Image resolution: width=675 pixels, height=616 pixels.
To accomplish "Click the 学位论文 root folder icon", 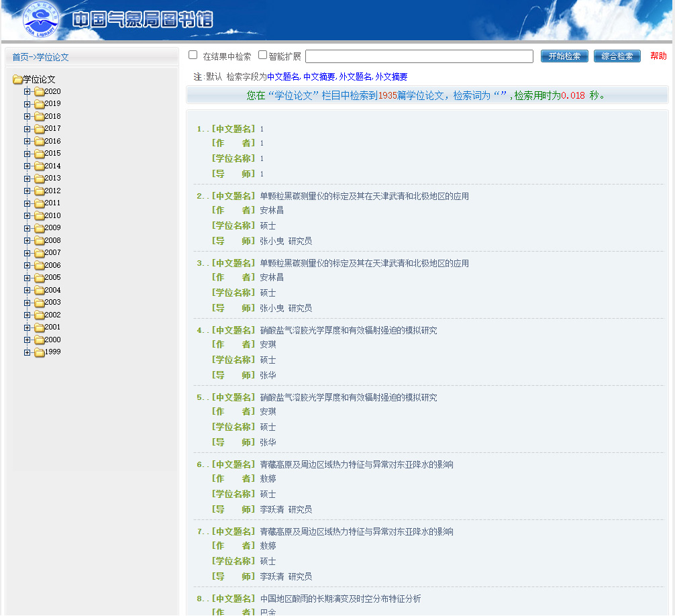I will [17, 80].
